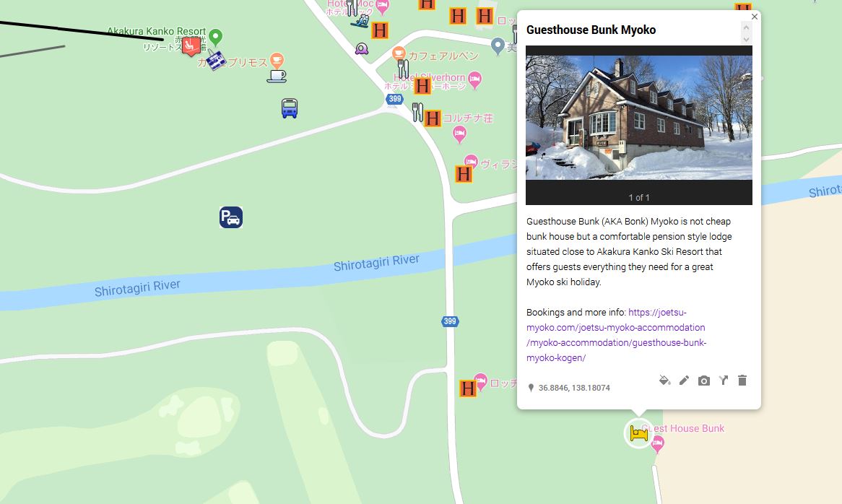The width and height of the screenshot is (842, 504).
Task: Click the H marker near Hotel Silverhorn
Action: 422,86
